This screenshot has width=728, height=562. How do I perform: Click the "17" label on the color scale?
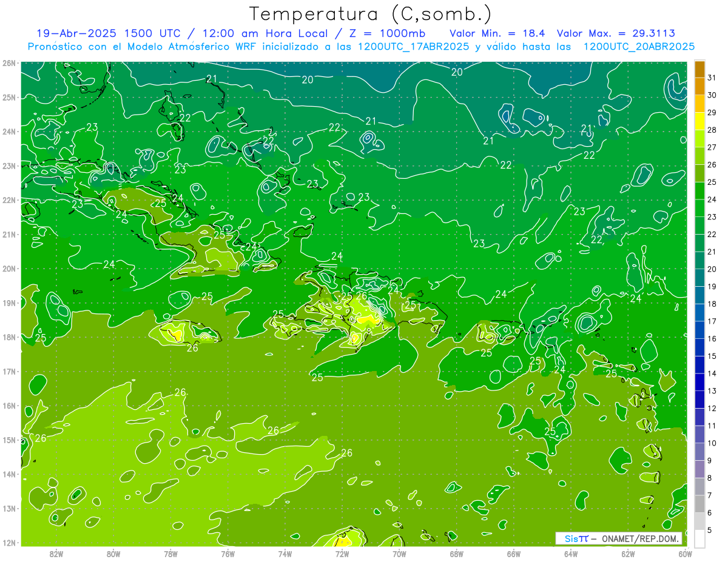[x=712, y=321]
